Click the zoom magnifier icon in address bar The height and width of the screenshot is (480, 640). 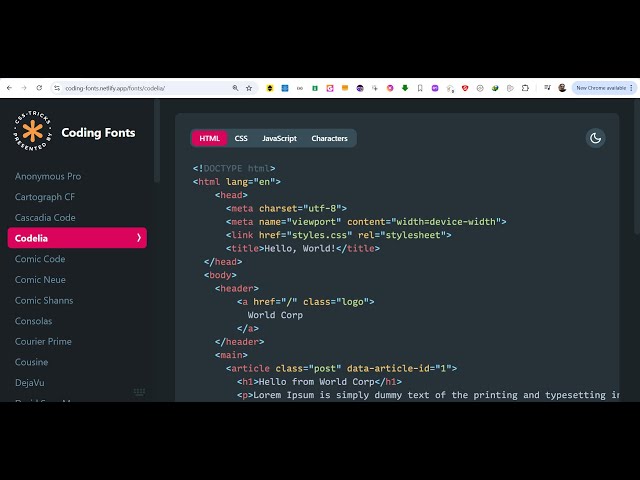tap(236, 88)
